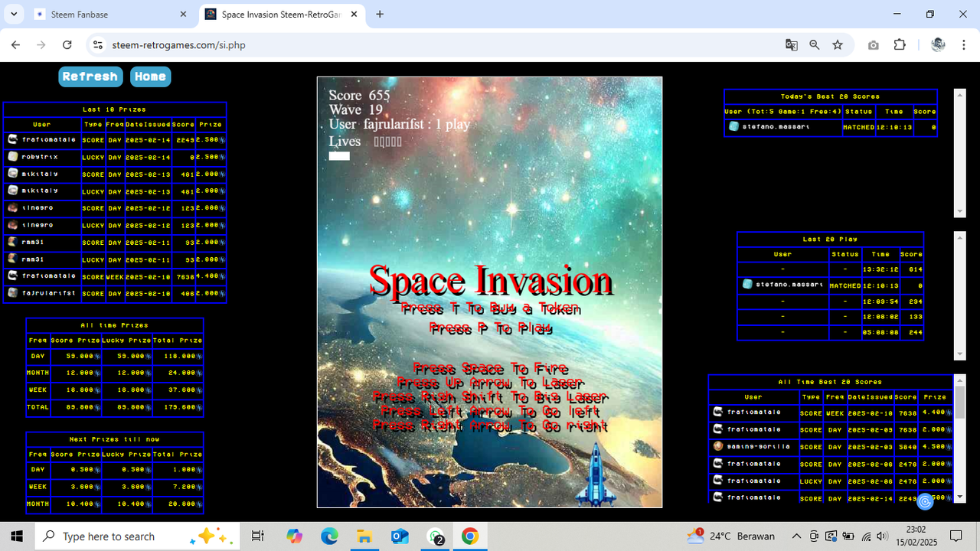Click the gaming-gorilla username in All Time Best
This screenshot has height=551, width=980.
[758, 446]
